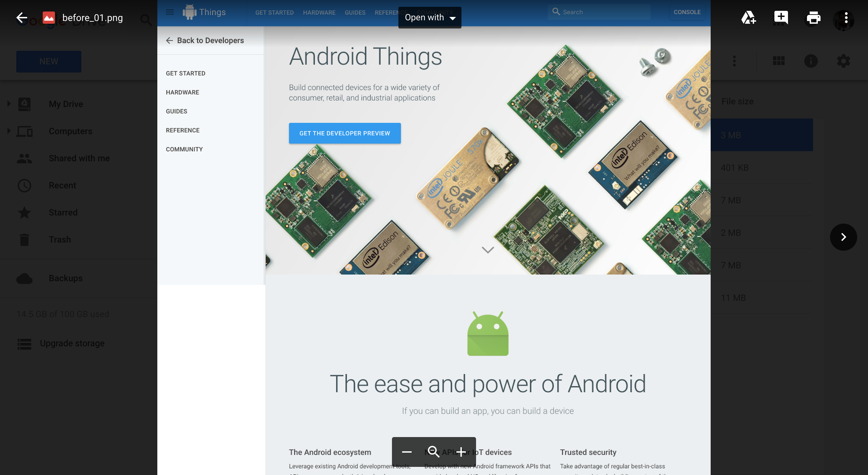Click the view details info icon

point(811,61)
